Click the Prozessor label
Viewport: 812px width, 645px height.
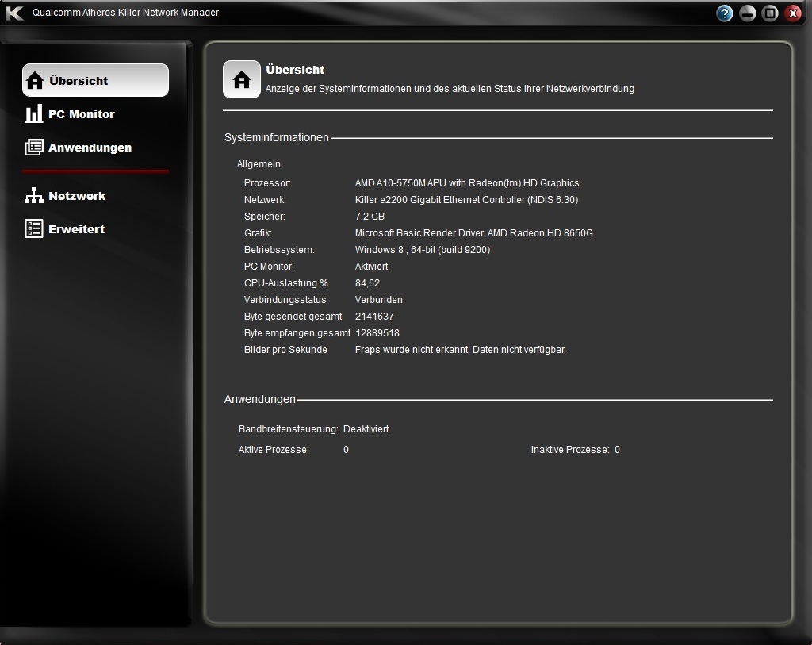tap(267, 183)
